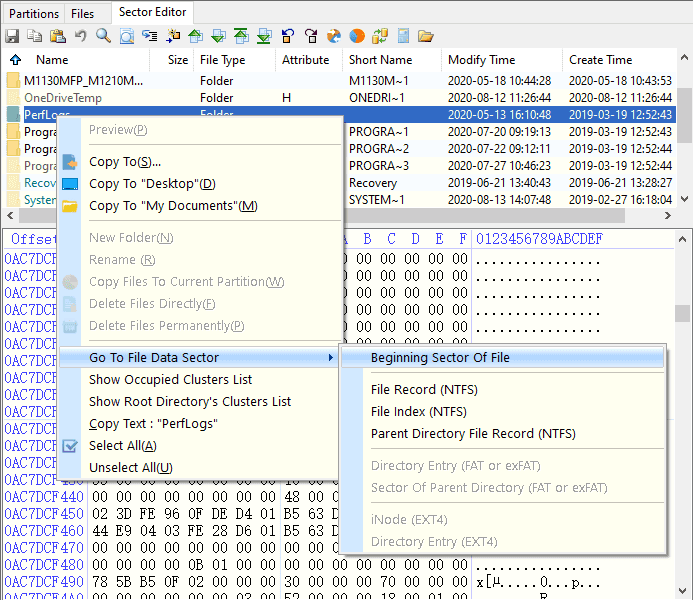Select File Record (NTFS) in the submenu
Image resolution: width=693 pixels, height=600 pixels.
click(x=417, y=390)
